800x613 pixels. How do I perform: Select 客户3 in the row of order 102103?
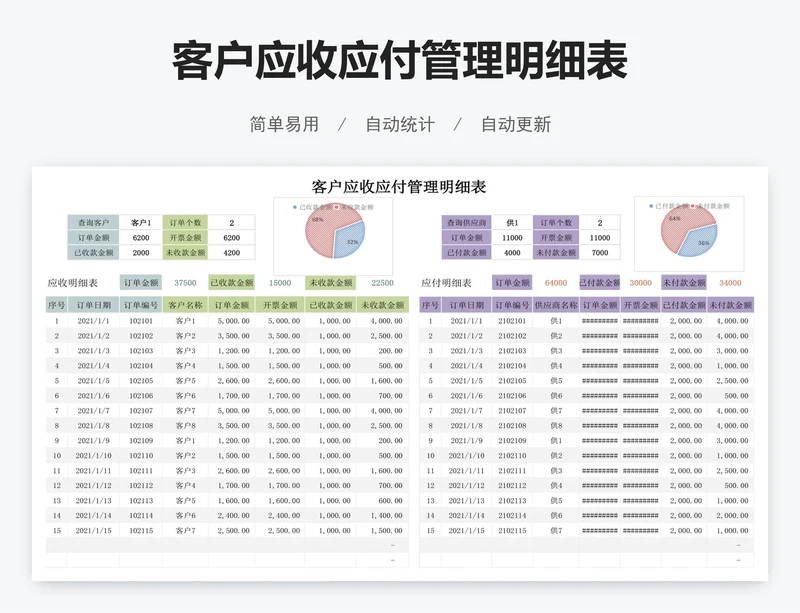185,351
